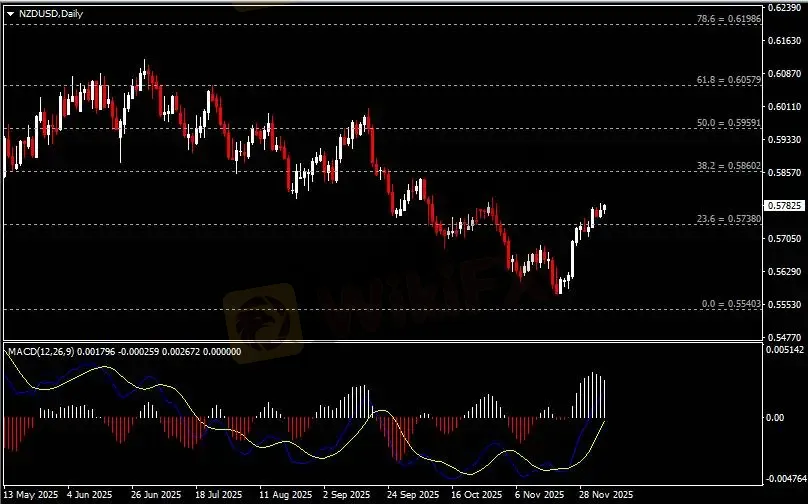Click the 0.54770 price scale value

click(x=784, y=338)
